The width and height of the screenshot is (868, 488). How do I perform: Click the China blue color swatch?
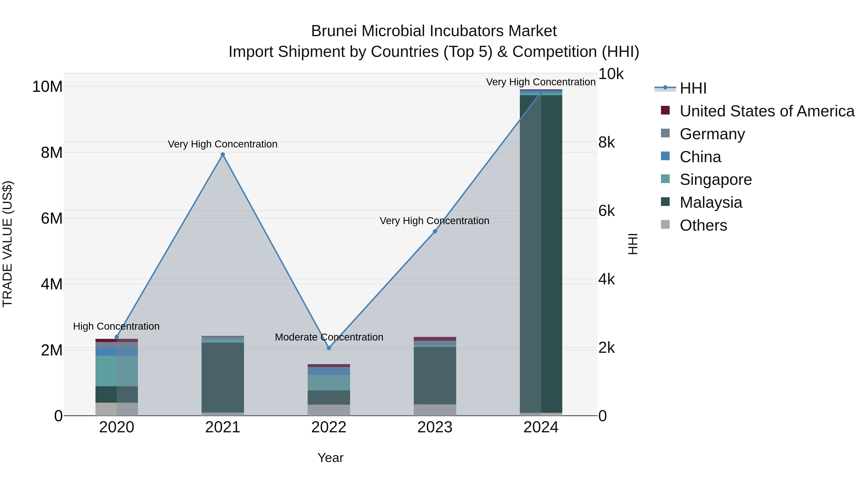point(665,156)
